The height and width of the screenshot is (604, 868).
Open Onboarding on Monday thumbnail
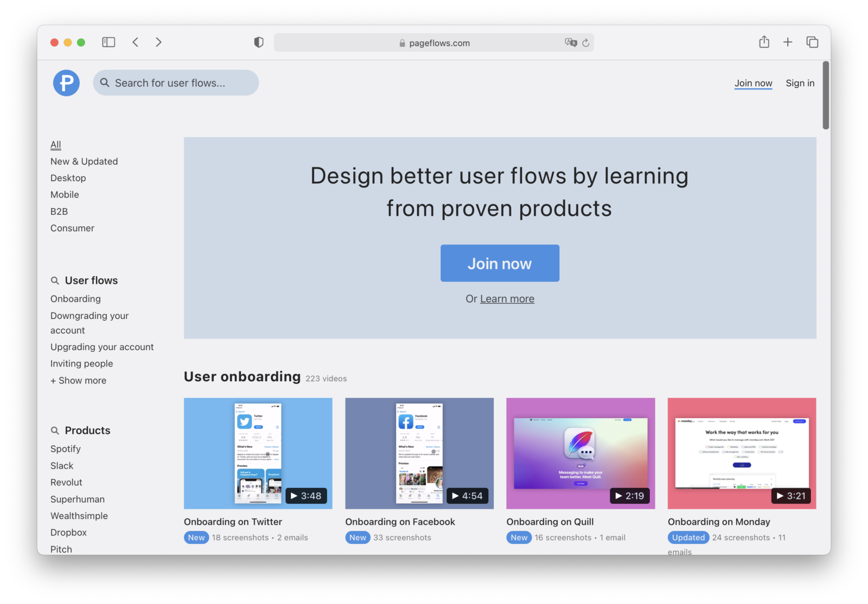click(x=742, y=453)
